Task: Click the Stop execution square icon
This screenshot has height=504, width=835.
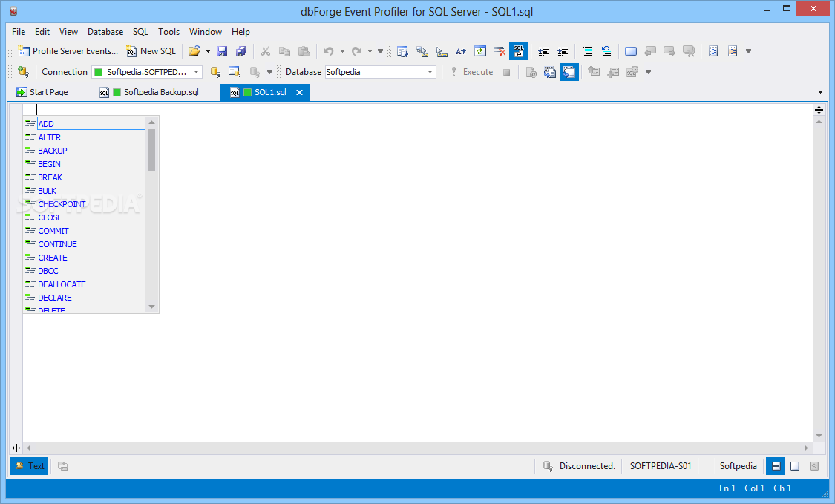Action: pos(506,72)
